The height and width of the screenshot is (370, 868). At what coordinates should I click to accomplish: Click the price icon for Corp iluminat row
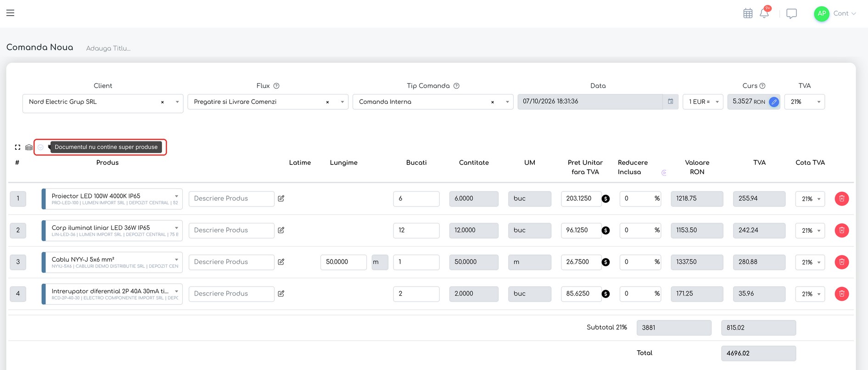click(606, 230)
